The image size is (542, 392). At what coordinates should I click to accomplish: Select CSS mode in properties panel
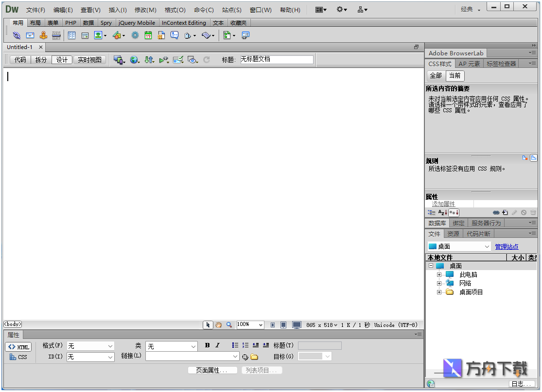click(18, 357)
